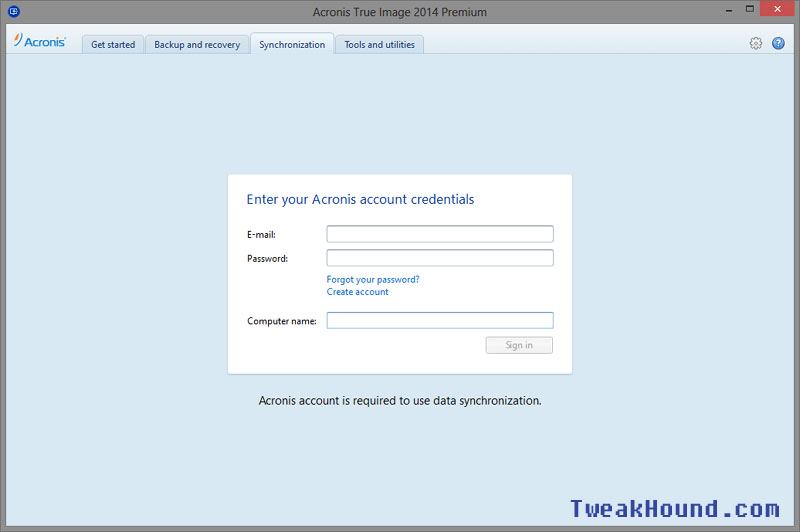Select the Computer name text box
The image size is (800, 532).
tap(439, 321)
